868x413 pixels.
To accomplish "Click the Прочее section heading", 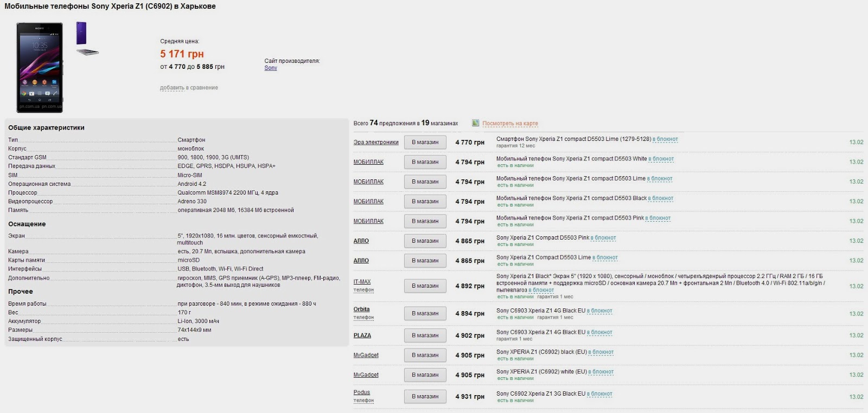I will 20,292.
